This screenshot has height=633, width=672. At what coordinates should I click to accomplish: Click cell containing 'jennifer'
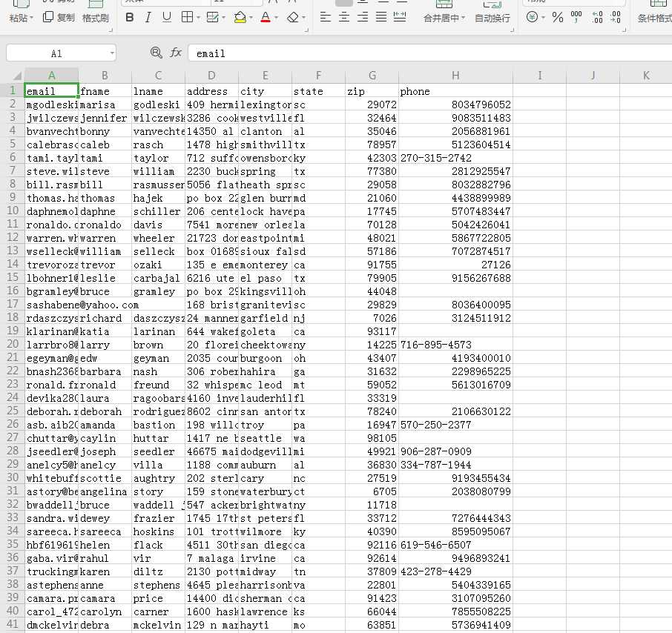tap(105, 118)
